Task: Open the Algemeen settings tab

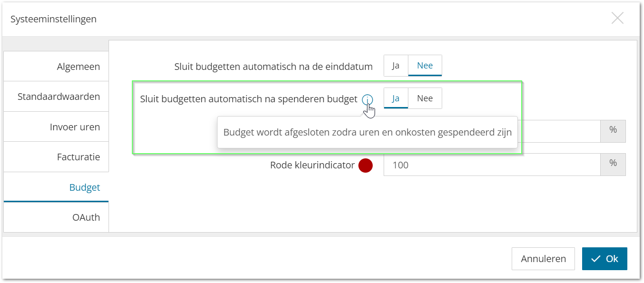Action: (x=56, y=67)
